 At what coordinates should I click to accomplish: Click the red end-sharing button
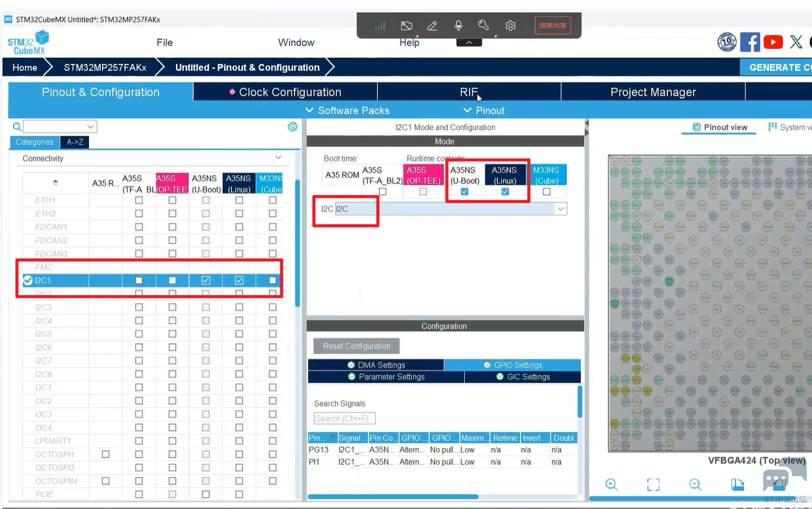pyautogui.click(x=553, y=25)
